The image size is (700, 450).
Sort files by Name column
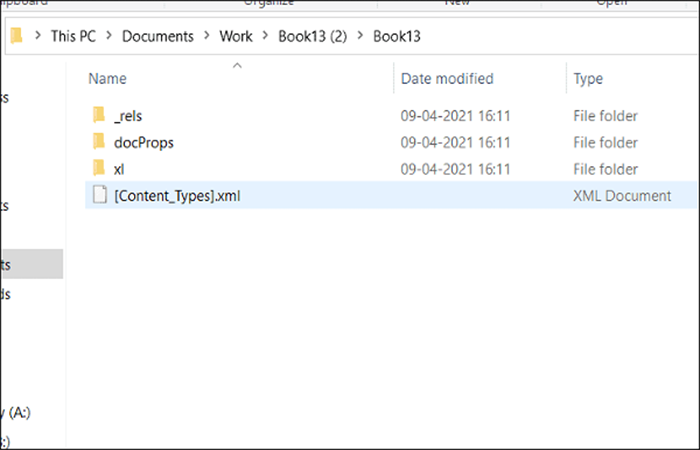pyautogui.click(x=107, y=79)
